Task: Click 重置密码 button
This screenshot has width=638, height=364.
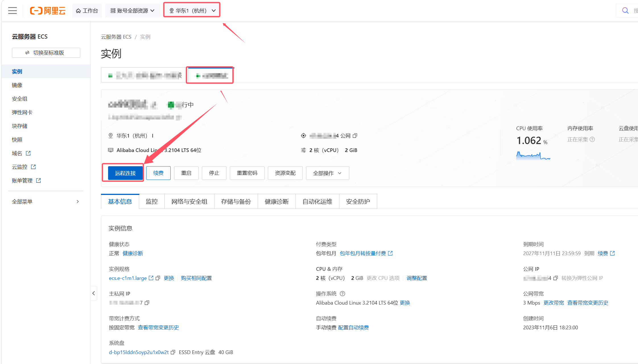Action: point(247,173)
